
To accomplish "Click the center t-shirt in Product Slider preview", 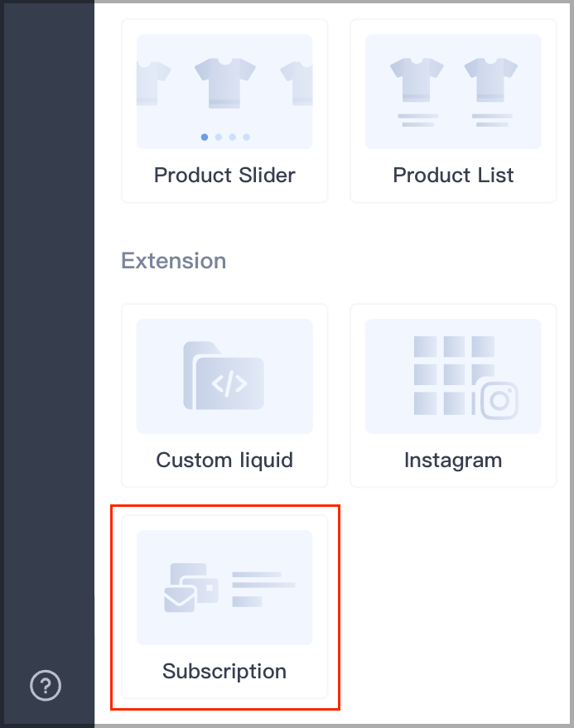I will point(224,83).
